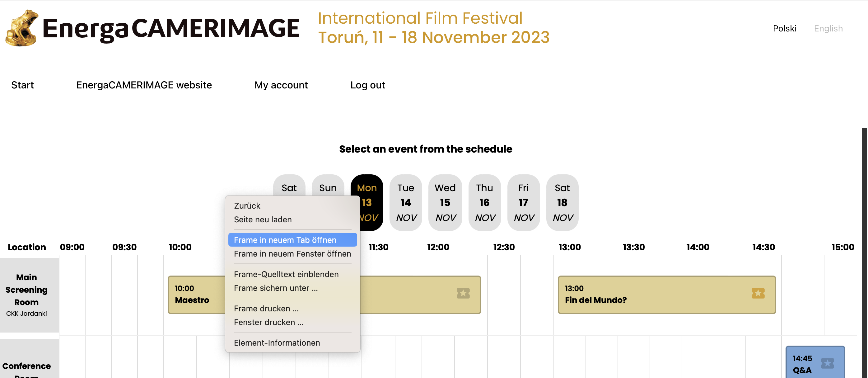Open EnergaCAMERIMAGE website link
The width and height of the screenshot is (868, 378).
click(144, 85)
